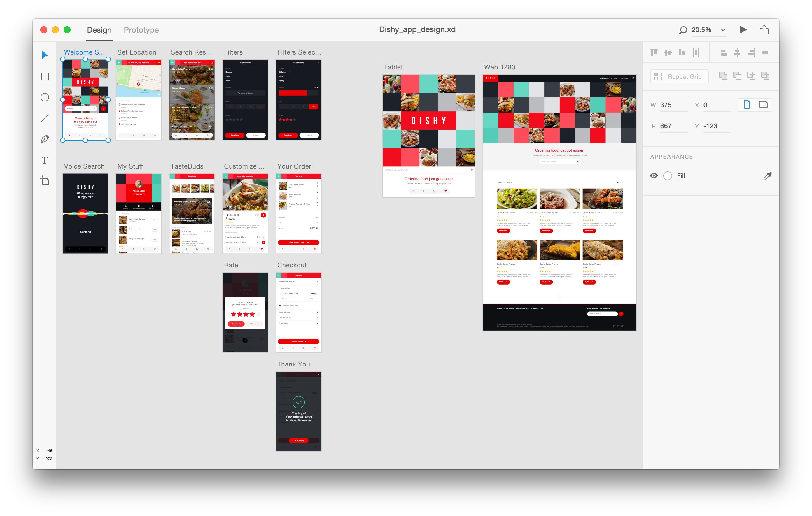Switch to Prototype tab
The image size is (812, 516).
pos(141,29)
